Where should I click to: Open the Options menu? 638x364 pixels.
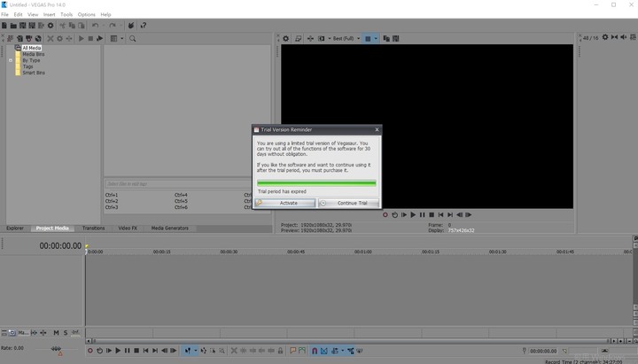point(86,14)
